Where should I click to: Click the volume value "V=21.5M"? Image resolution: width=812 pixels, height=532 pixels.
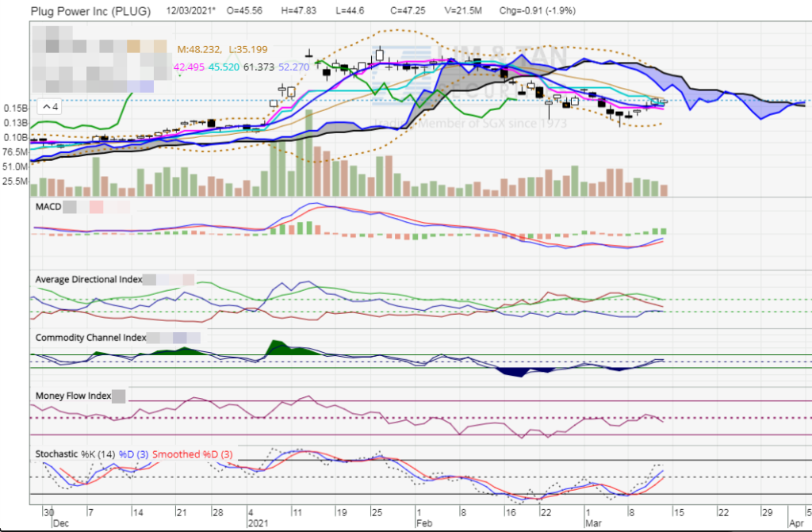pos(463,10)
